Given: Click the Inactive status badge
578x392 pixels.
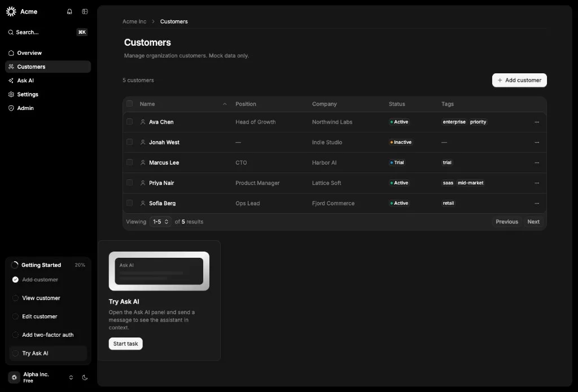Looking at the screenshot, I should click(x=401, y=142).
